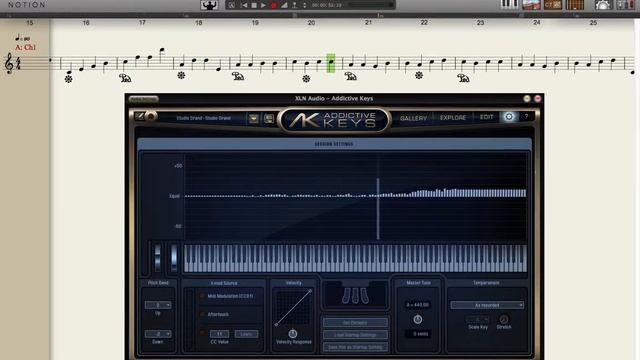Open Pitch Bend Up range dropdown

click(158, 305)
